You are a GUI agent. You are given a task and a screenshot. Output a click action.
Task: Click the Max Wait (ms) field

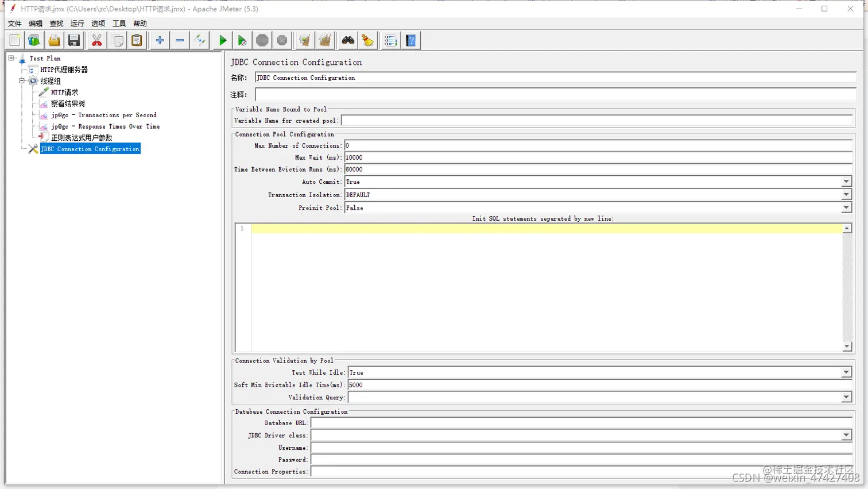point(598,157)
